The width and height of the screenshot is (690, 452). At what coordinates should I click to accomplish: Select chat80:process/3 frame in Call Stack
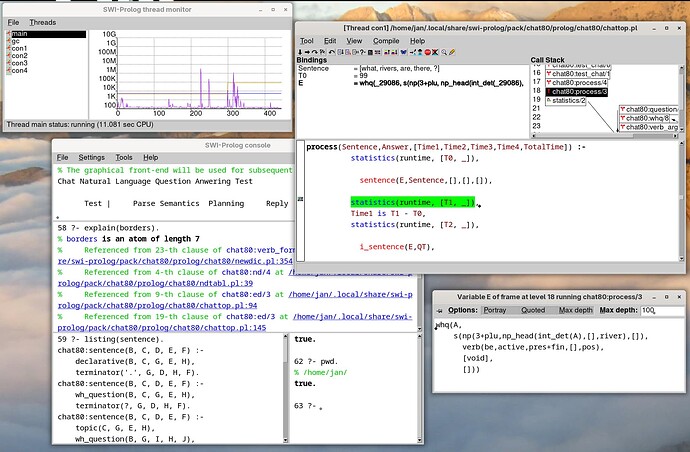pyautogui.click(x=576, y=92)
